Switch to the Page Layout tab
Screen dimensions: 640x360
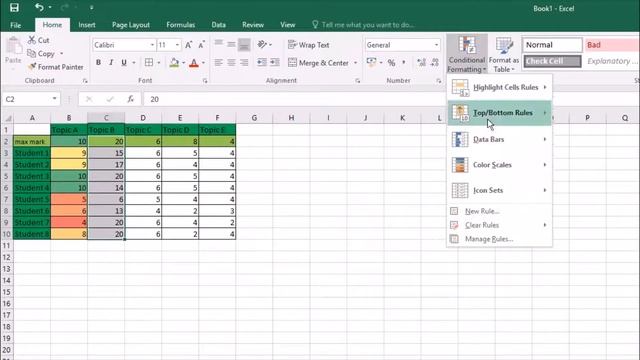pos(131,25)
